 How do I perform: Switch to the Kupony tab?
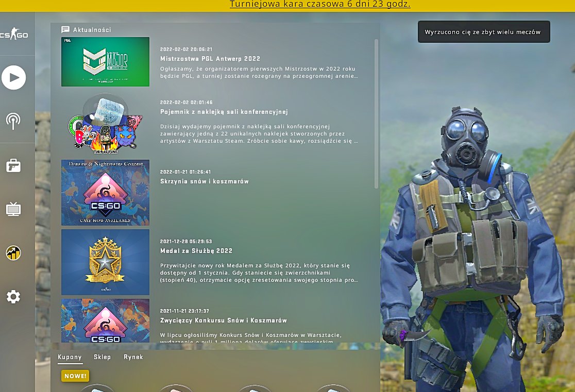(x=70, y=357)
